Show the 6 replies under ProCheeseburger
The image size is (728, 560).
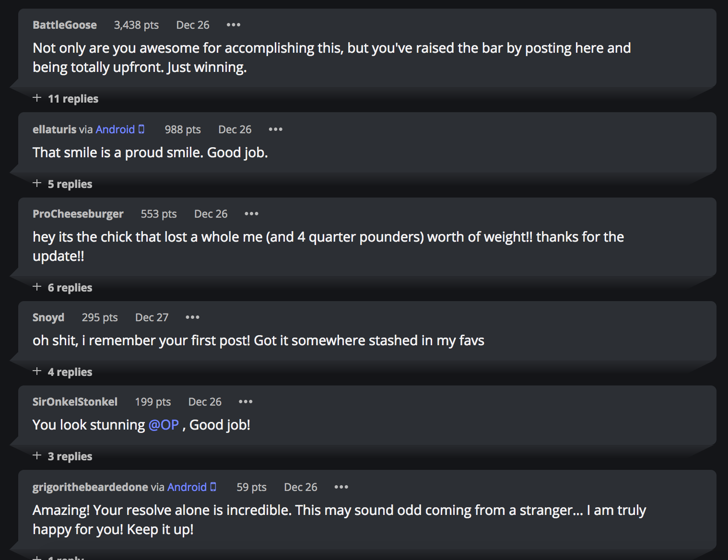click(x=70, y=288)
